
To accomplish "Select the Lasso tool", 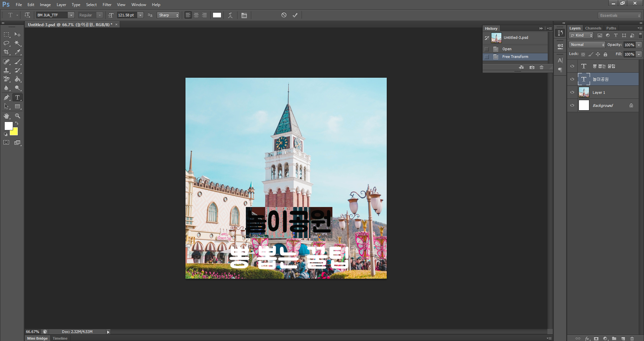I will click(x=6, y=43).
